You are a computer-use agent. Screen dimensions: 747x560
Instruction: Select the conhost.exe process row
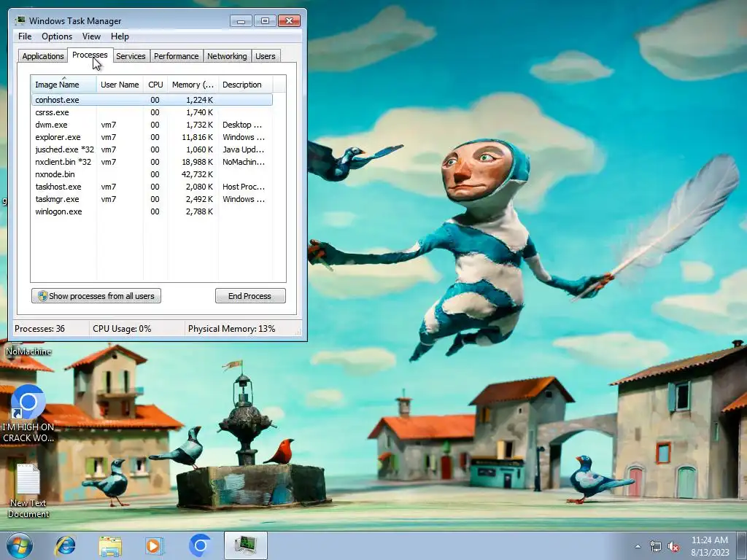(x=152, y=99)
